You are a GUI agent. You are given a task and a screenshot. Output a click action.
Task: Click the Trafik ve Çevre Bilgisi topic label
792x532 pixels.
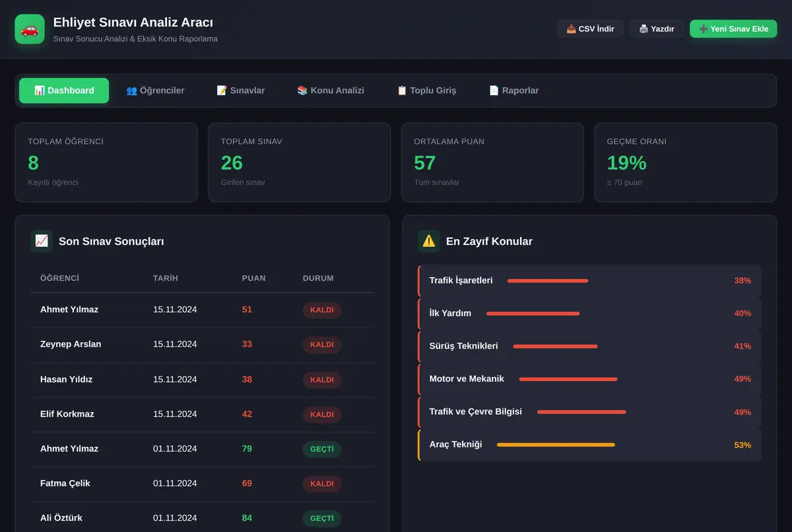click(x=476, y=412)
